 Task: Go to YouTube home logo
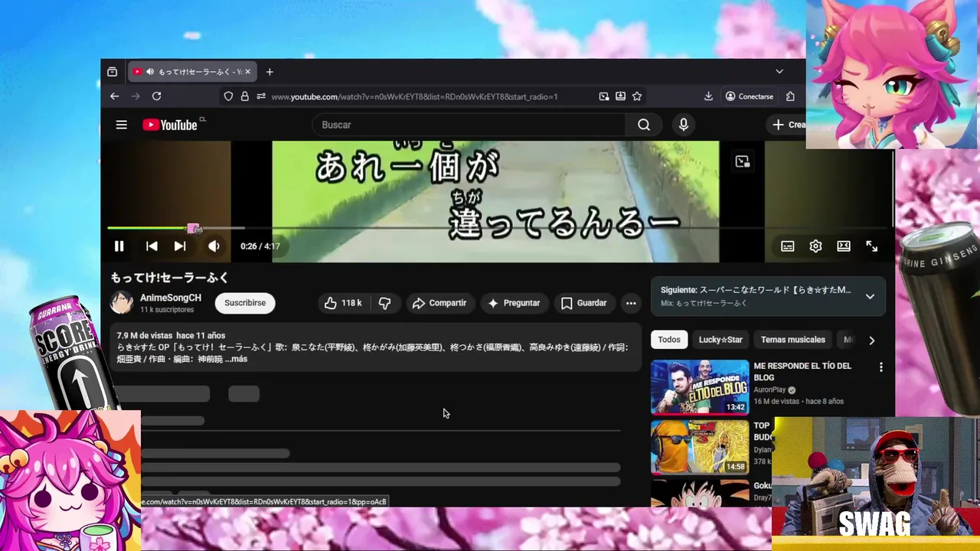[x=170, y=125]
